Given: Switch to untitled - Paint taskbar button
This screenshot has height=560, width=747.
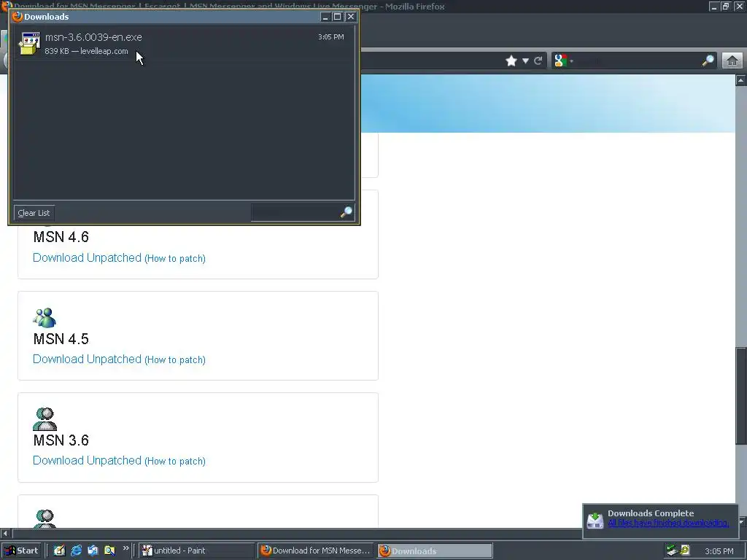Looking at the screenshot, I should click(196, 551).
